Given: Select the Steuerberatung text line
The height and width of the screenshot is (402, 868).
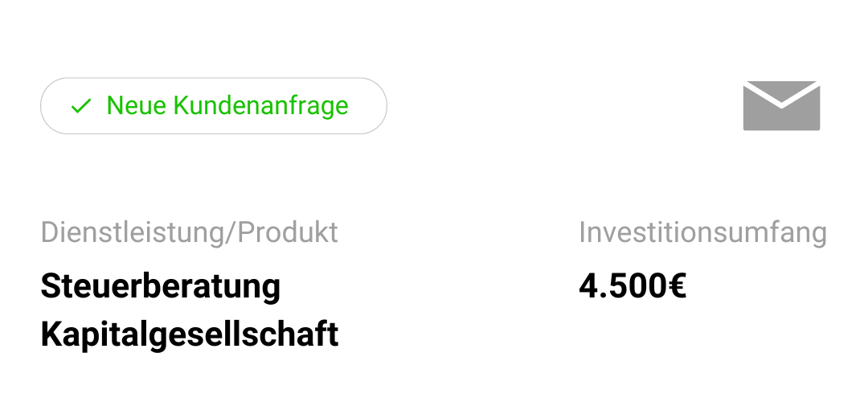Looking at the screenshot, I should pyautogui.click(x=161, y=286).
